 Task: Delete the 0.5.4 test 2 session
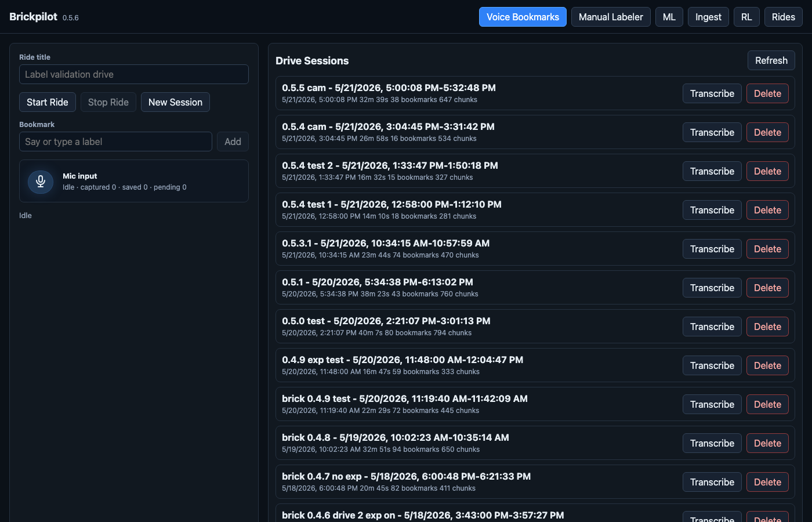click(x=767, y=171)
